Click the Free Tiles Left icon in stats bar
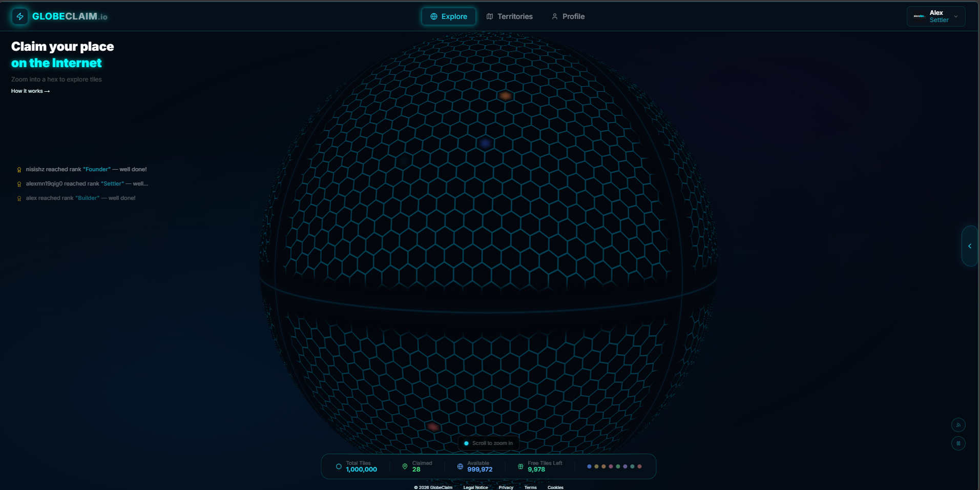The image size is (980, 490). coord(520,466)
